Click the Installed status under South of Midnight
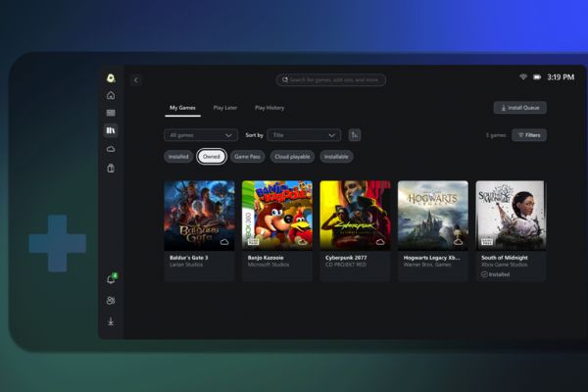The height and width of the screenshot is (392, 588). [x=495, y=274]
